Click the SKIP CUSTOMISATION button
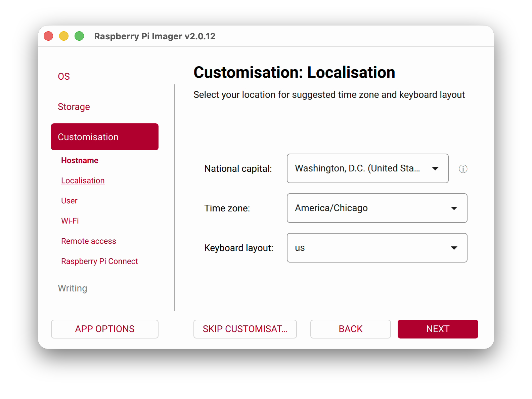 245,329
